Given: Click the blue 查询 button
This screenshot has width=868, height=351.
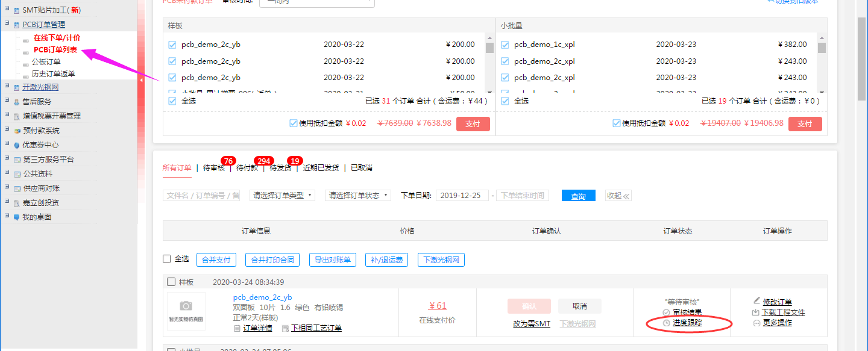Looking at the screenshot, I should (578, 196).
